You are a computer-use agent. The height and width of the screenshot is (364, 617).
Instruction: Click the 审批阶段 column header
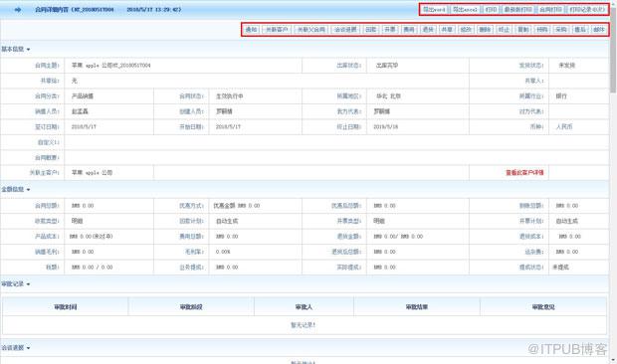pyautogui.click(x=191, y=307)
